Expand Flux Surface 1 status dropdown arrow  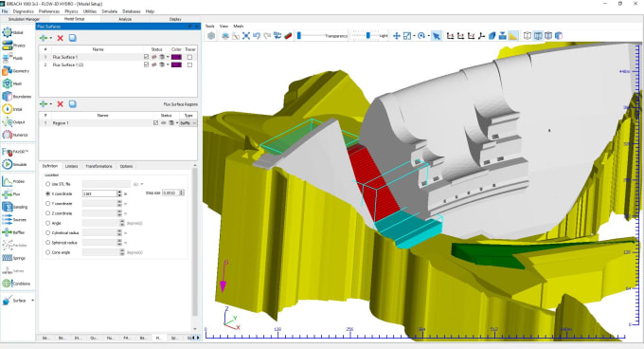pos(168,57)
